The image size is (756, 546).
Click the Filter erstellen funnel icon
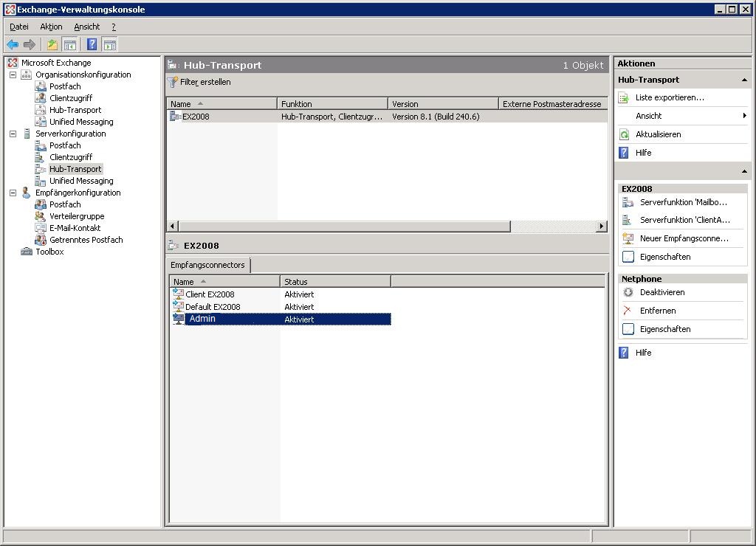(x=173, y=82)
